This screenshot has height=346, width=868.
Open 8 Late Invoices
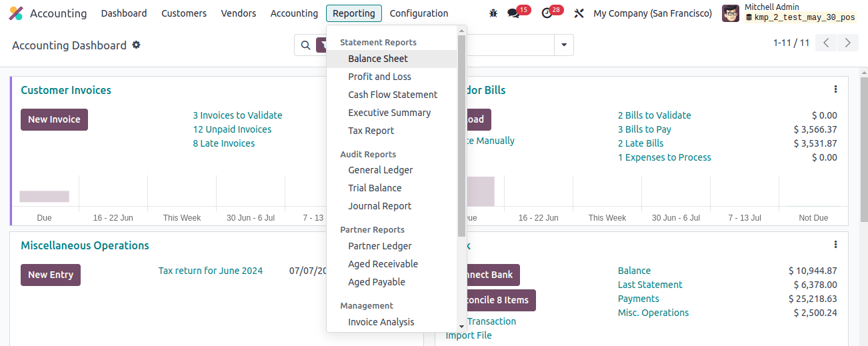(x=223, y=143)
